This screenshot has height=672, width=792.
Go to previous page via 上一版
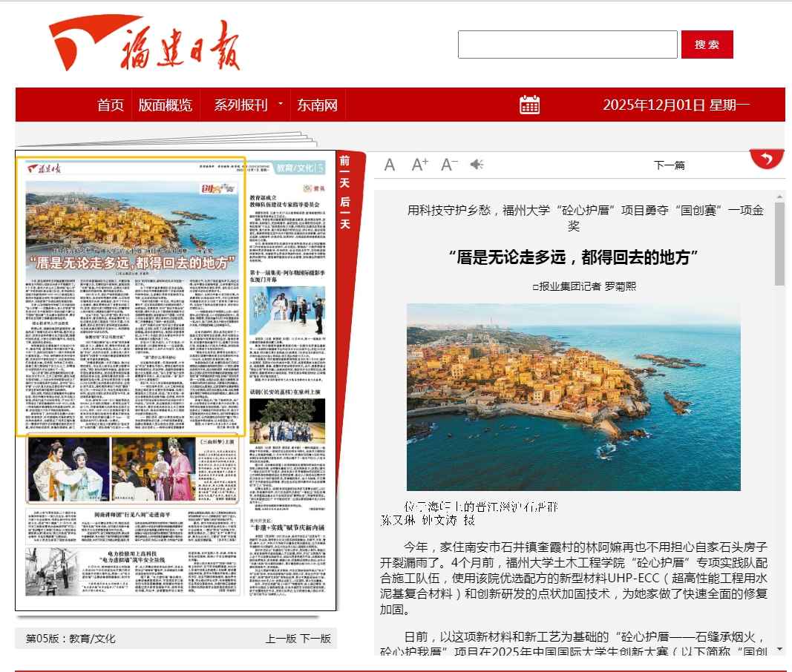[281, 639]
